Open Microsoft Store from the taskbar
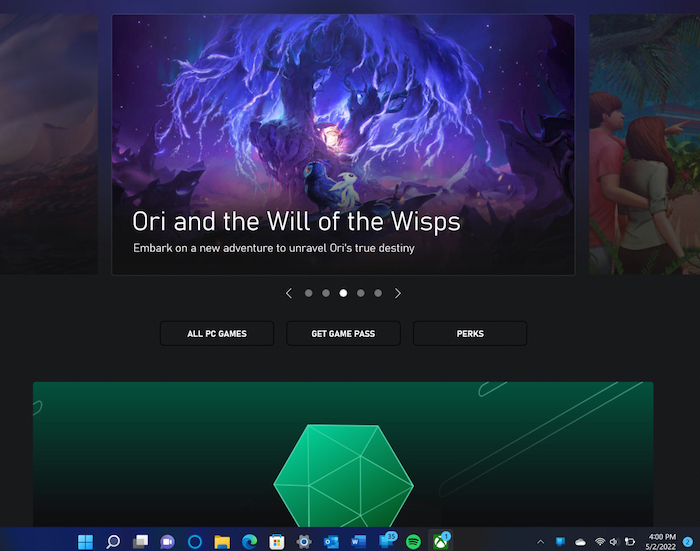700x551 pixels. 277,542
